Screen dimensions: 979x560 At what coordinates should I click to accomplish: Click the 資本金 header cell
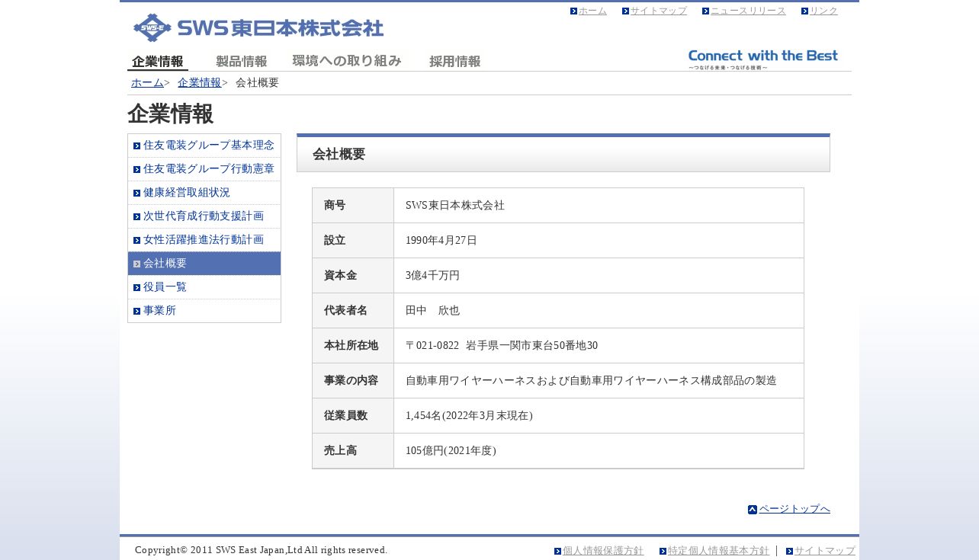[353, 275]
